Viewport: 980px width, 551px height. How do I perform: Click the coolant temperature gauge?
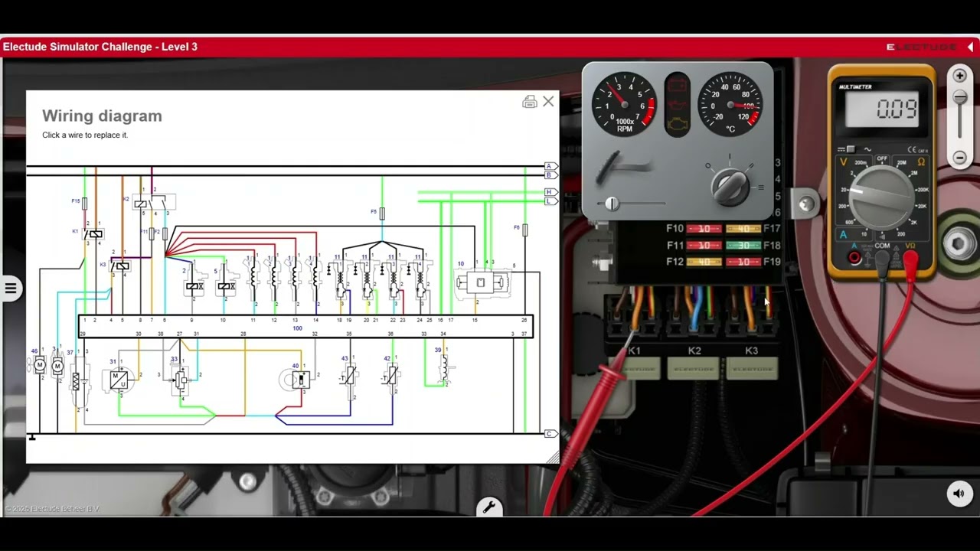click(730, 104)
